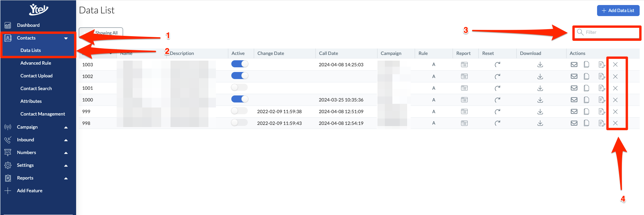This screenshot has width=644, height=215.
Task: Click the magnifier icon in Filter box
Action: point(580,32)
